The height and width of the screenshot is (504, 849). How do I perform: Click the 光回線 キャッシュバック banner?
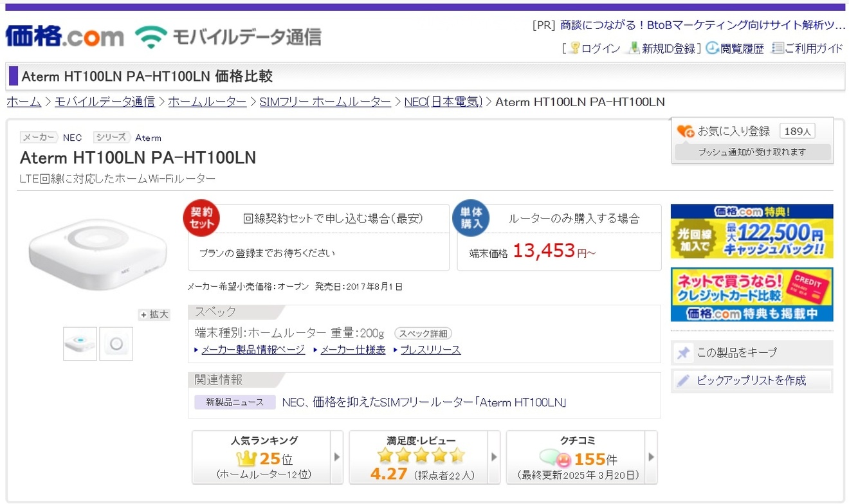pyautogui.click(x=751, y=231)
